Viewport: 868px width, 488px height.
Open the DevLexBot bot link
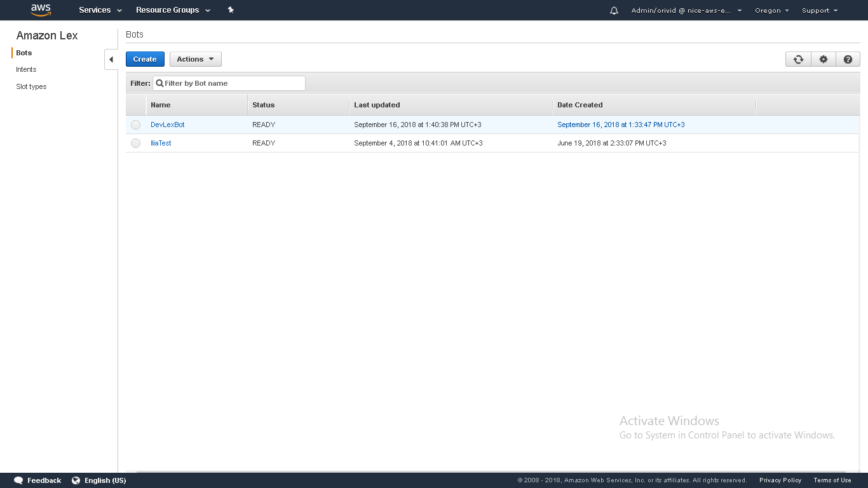coord(168,125)
